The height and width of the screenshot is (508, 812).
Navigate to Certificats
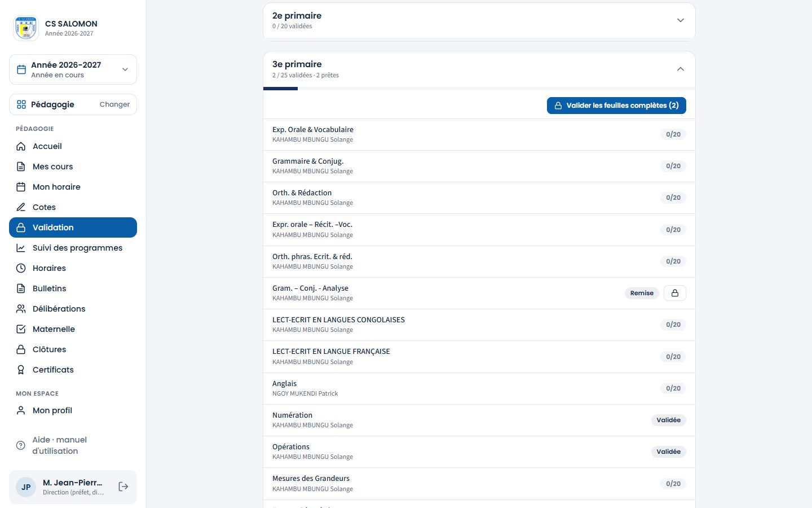[73, 370]
